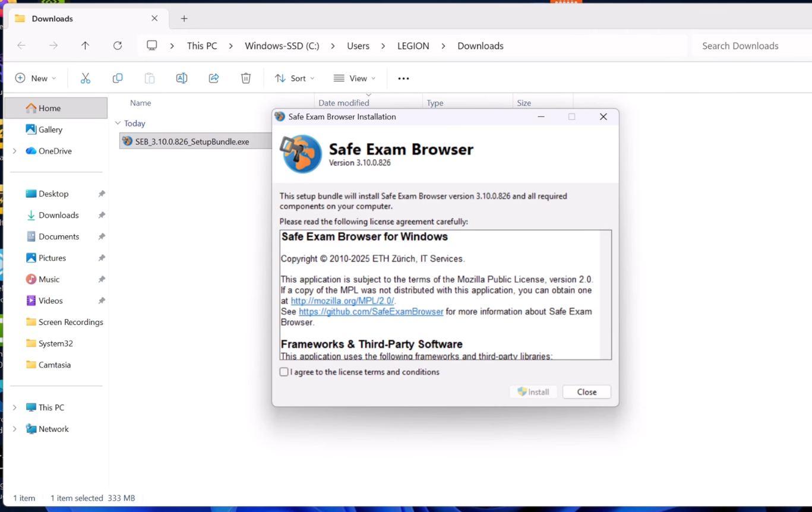This screenshot has width=812, height=512.
Task: Click This PC in the breadcrumb
Action: [x=202, y=46]
